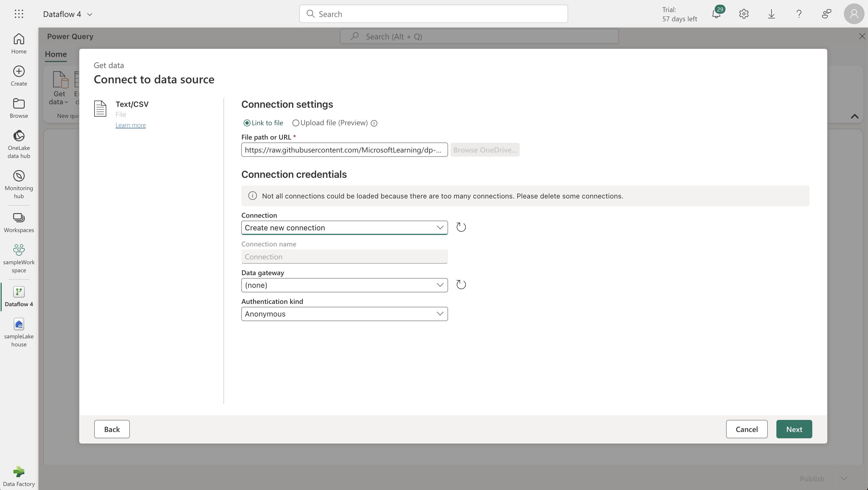Screen dimensions: 868x490
Task: Click the feedback people icon
Action: click(826, 14)
